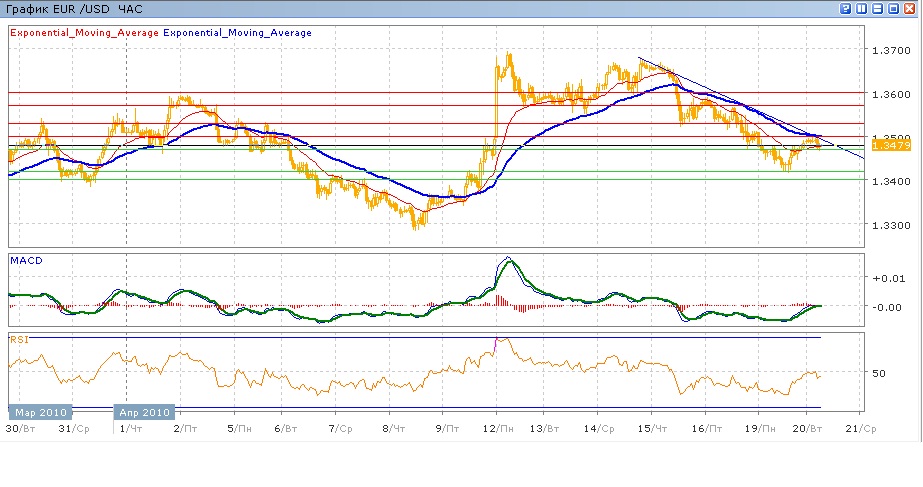Image resolution: width=923 pixels, height=487 pixels.
Task: Close the EUR/USD chart panel
Action: tap(910, 8)
